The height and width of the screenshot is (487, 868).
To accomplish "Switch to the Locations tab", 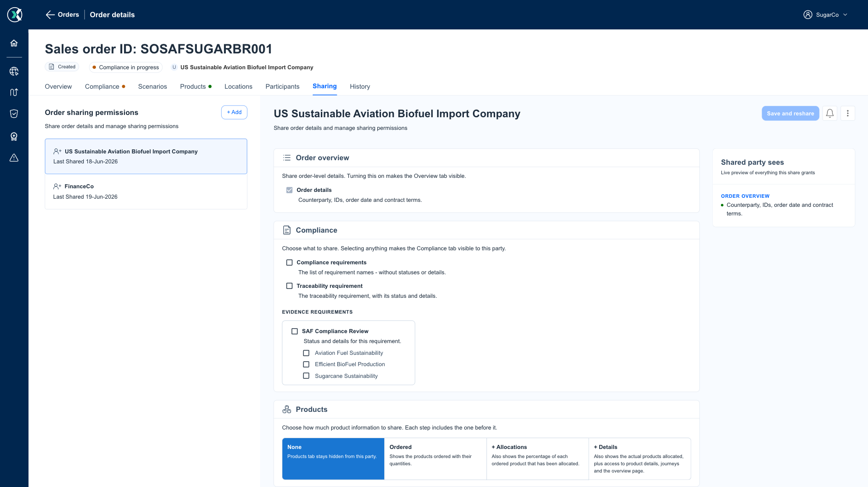I will (238, 86).
